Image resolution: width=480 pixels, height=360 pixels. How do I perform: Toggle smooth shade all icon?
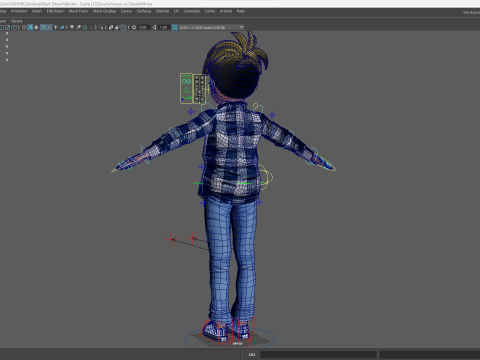click(x=30, y=27)
